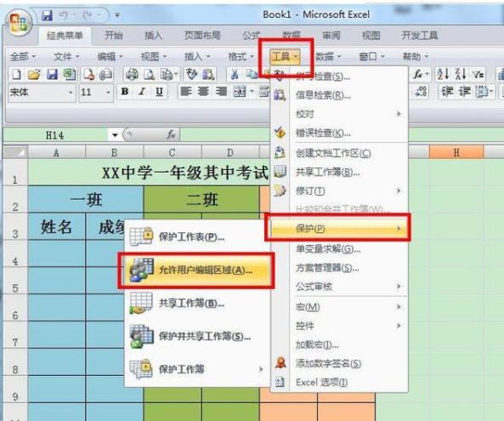Screen dimensions: 504x421
Task: Toggle Bold formatting
Action: click(125, 92)
